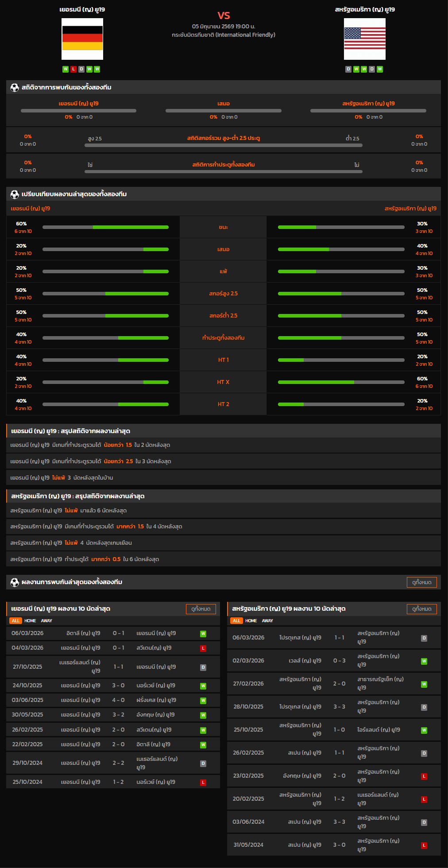Select ALL tab in Germany last 10 matches
Screen dimensions: 448x868
click(x=15, y=621)
